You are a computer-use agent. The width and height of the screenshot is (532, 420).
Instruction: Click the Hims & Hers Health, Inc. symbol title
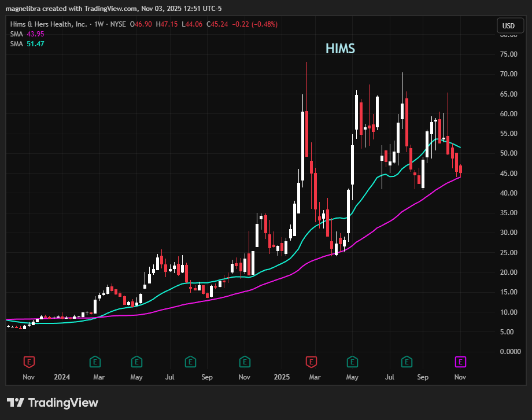point(49,24)
